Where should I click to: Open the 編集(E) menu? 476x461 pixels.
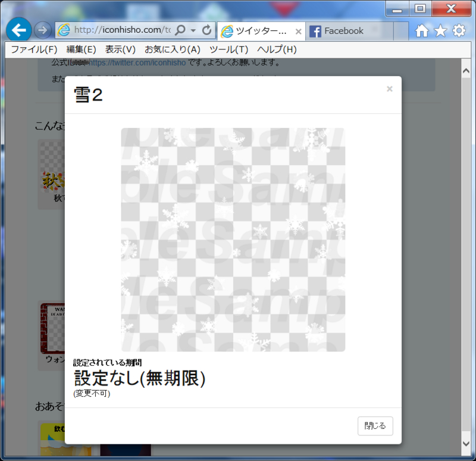click(81, 49)
